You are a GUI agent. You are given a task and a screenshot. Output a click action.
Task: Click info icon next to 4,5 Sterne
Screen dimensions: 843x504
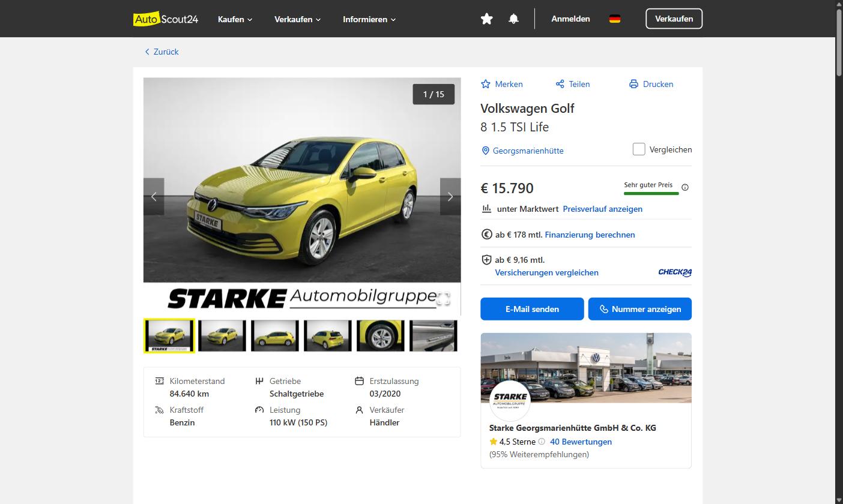click(x=542, y=442)
